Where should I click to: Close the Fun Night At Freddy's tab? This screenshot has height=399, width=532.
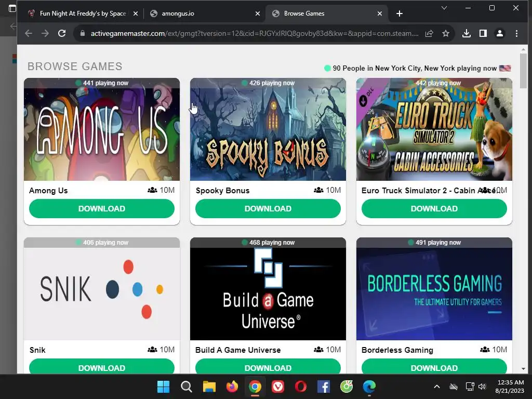[x=136, y=14]
